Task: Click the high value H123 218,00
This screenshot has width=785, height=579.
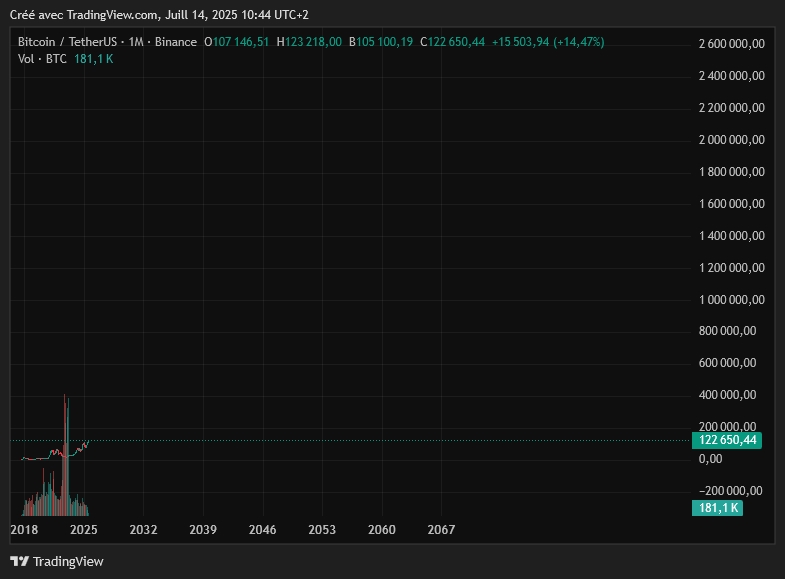Action: click(x=309, y=42)
